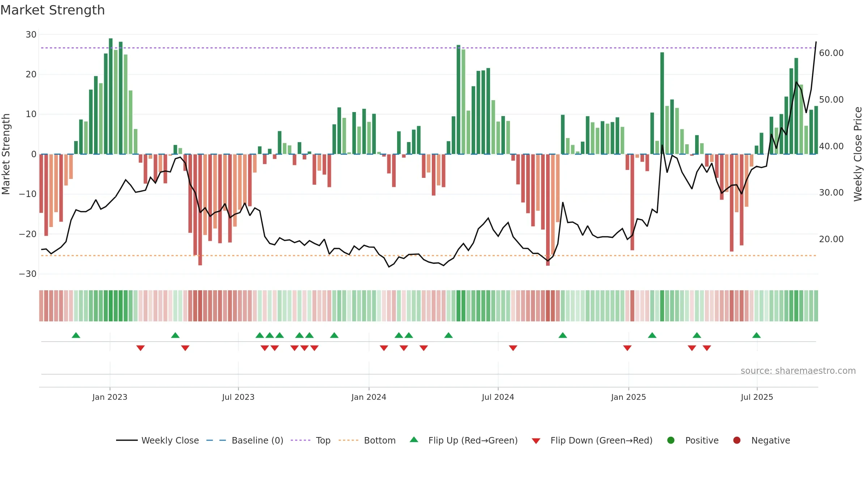Image resolution: width=868 pixels, height=488 pixels.
Task: Click the purple dotted Top legend swatch
Action: [301, 440]
